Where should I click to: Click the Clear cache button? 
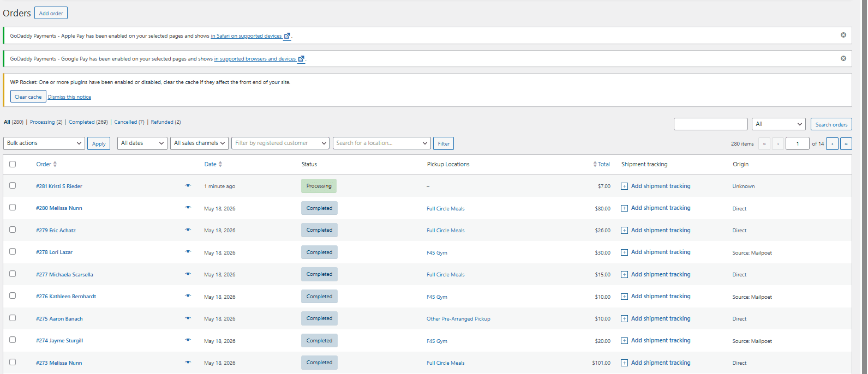pos(28,96)
